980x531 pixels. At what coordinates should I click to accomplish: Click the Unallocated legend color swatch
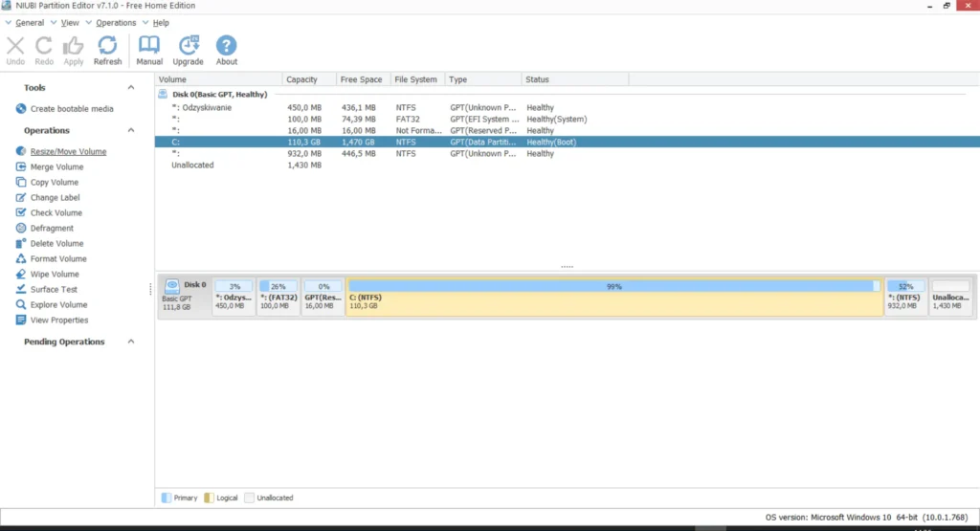pos(250,498)
